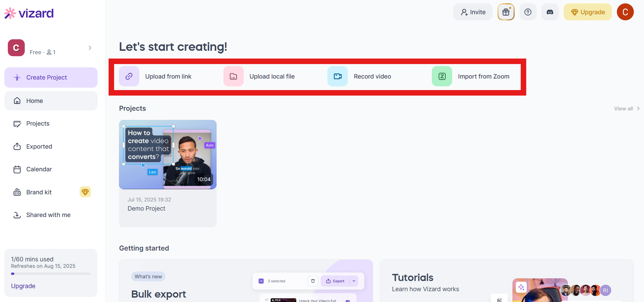Click the trash icon in the preview
644x302 pixels.
pos(313,281)
